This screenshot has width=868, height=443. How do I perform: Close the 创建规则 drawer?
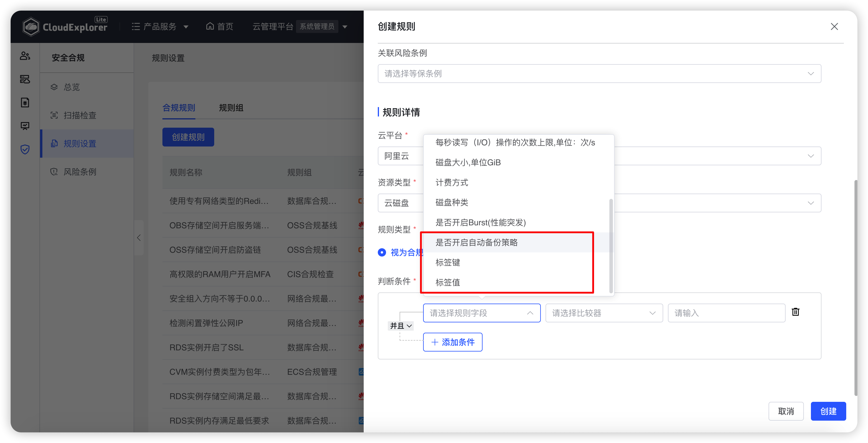(x=834, y=26)
